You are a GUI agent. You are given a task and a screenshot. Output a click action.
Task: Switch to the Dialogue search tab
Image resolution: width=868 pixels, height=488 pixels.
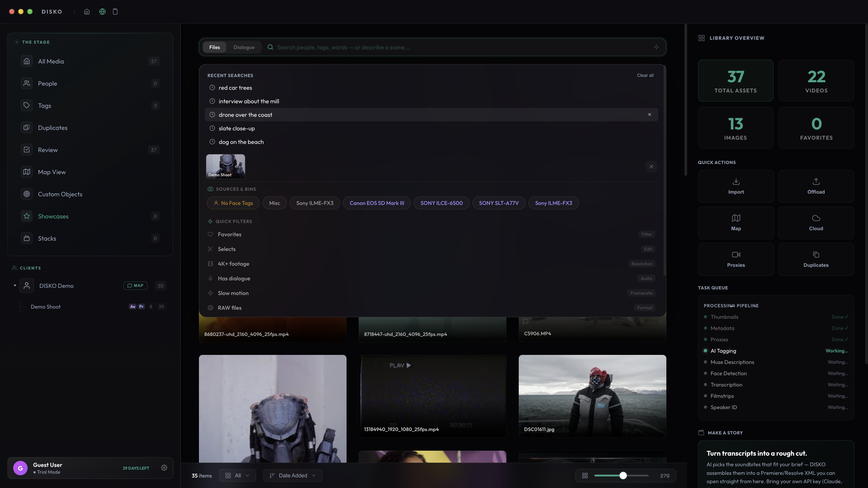pos(244,47)
